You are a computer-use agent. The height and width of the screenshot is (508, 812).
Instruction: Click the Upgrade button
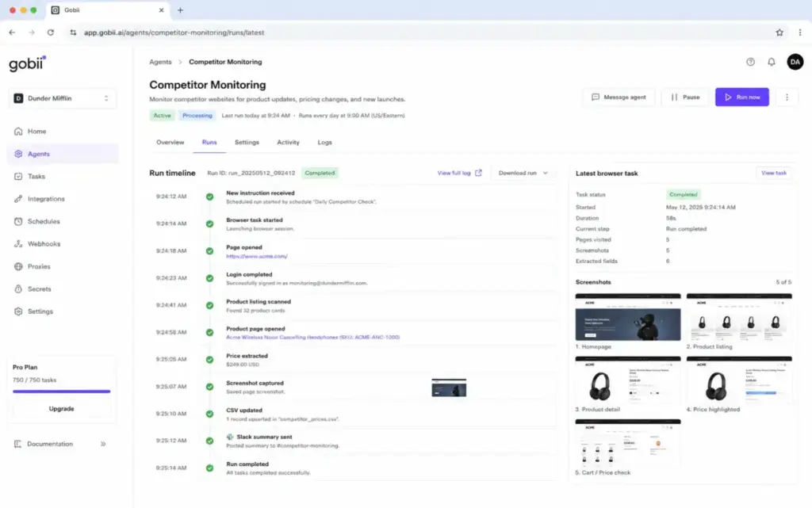pos(62,409)
